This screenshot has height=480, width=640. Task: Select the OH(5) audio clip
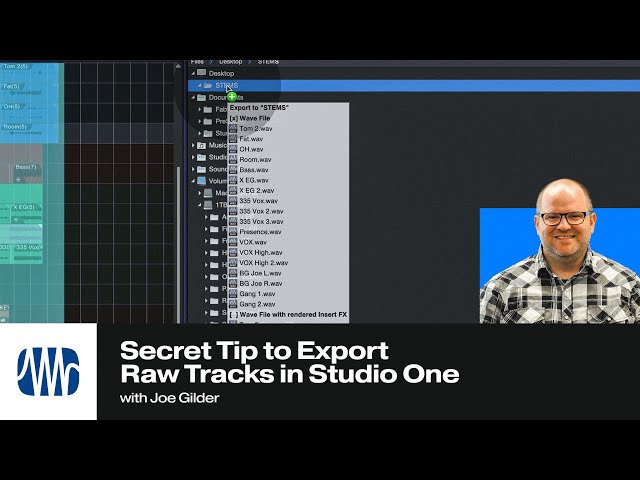point(29,112)
